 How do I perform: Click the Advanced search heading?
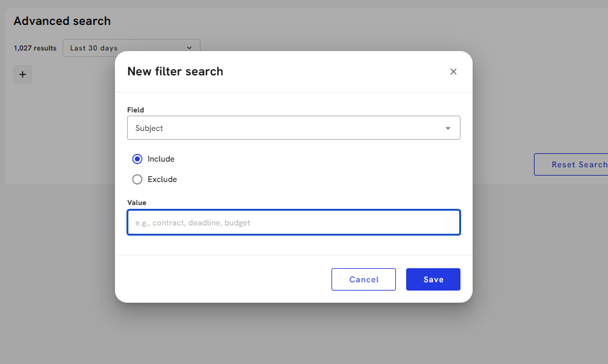tap(62, 21)
